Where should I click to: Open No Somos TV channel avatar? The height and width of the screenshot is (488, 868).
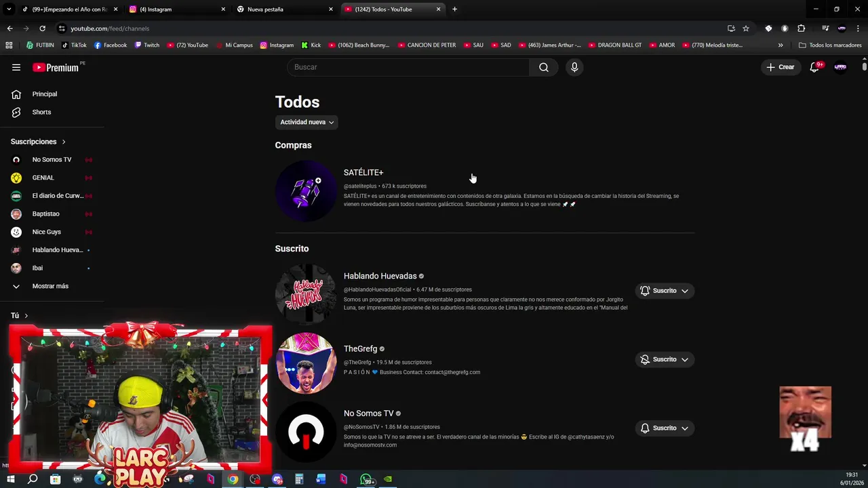point(306,432)
